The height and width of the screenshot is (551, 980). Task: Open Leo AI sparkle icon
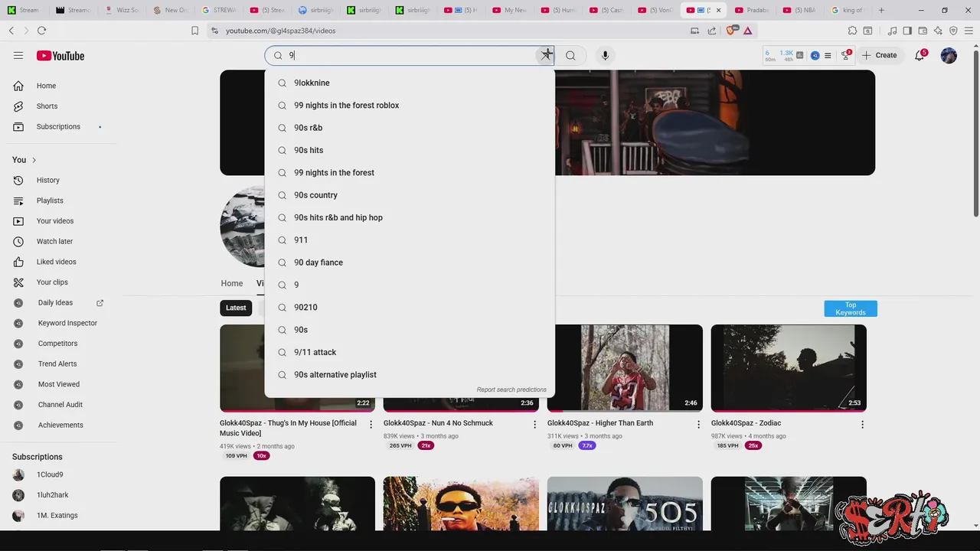[x=938, y=31]
